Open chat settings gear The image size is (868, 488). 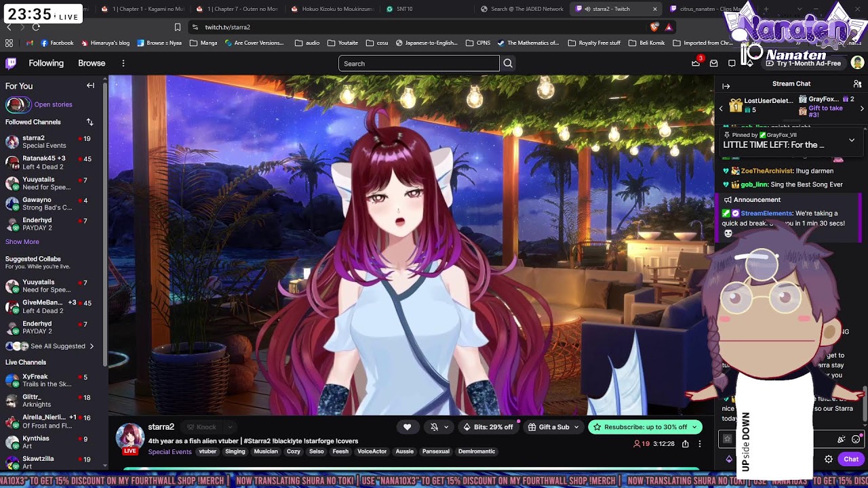coord(829,459)
